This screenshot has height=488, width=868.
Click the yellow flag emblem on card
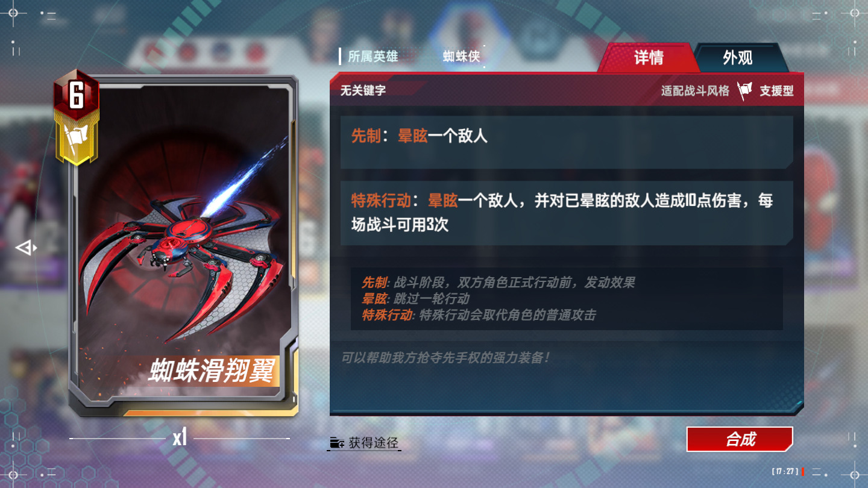76,140
